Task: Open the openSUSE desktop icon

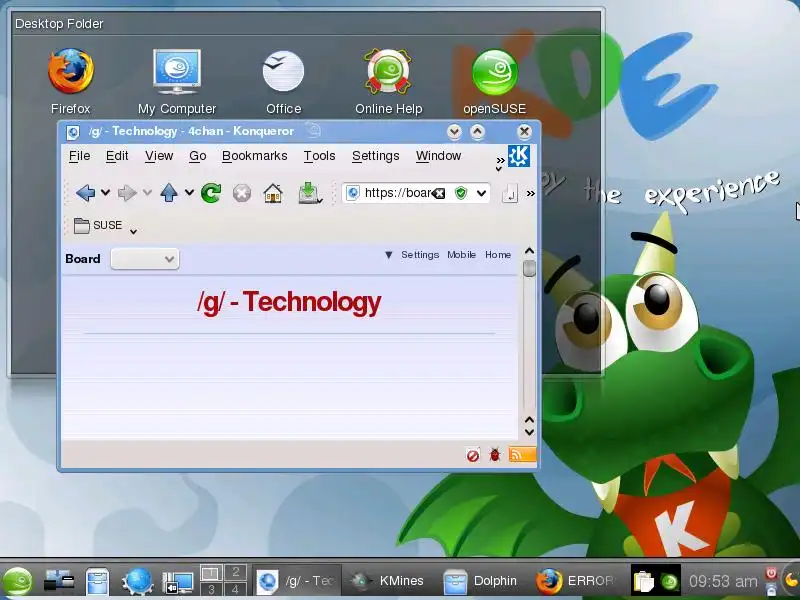Action: (494, 82)
